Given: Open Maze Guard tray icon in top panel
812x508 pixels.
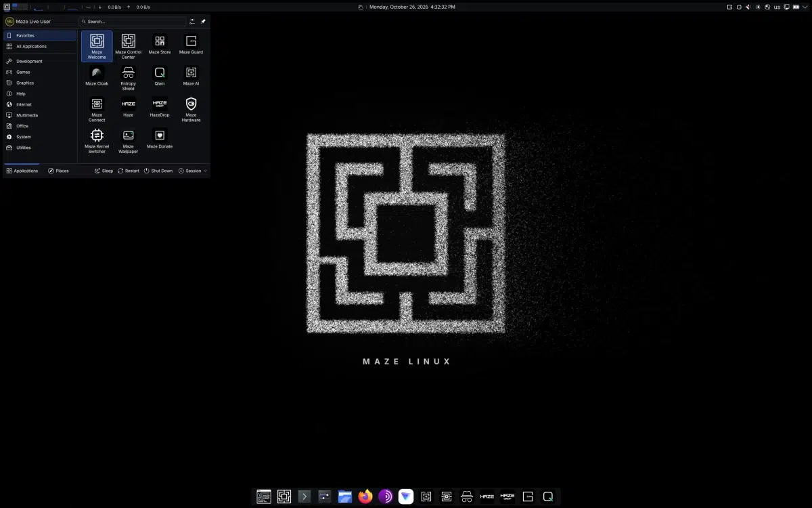Looking at the screenshot, I should coord(729,7).
